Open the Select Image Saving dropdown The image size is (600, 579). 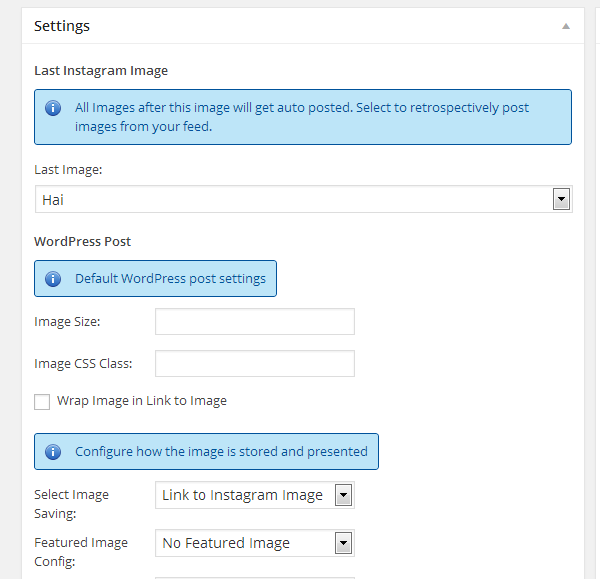(255, 495)
